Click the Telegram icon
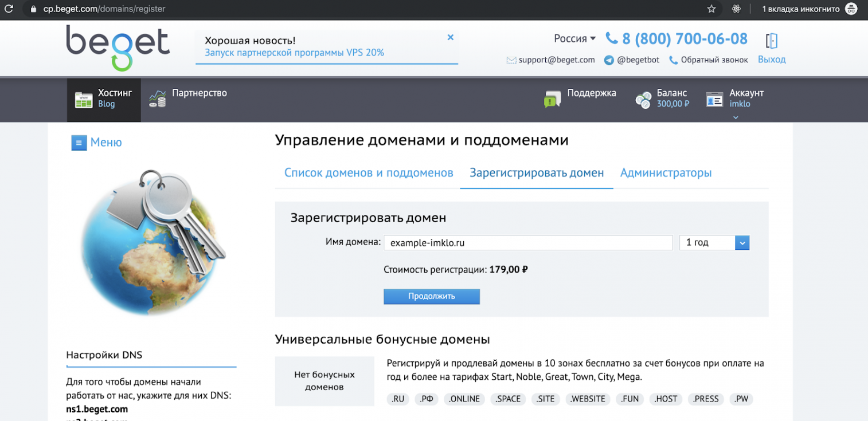This screenshot has height=421, width=868. point(609,60)
